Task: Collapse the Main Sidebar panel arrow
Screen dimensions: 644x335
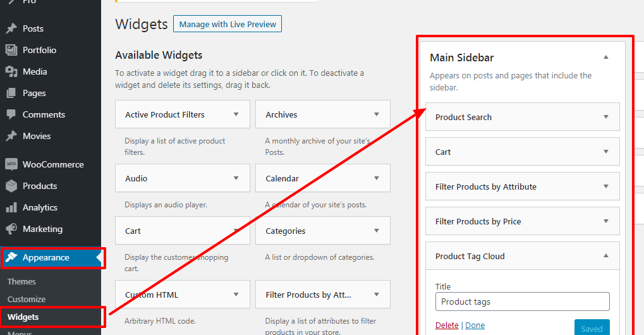Action: pos(606,58)
